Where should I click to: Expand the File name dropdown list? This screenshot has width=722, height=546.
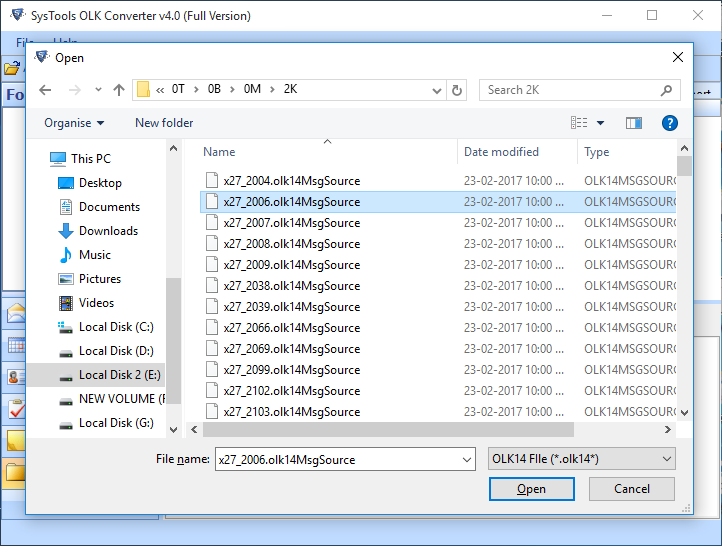coord(467,459)
